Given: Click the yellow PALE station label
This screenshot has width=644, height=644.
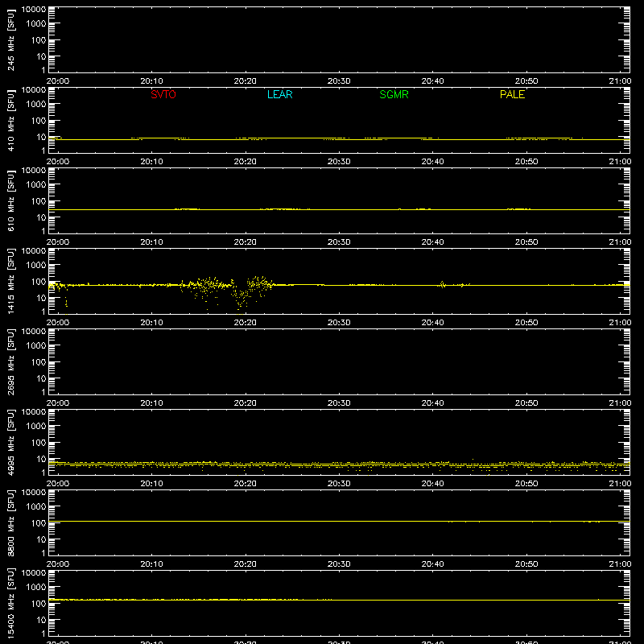Looking at the screenshot, I should click(x=512, y=94).
